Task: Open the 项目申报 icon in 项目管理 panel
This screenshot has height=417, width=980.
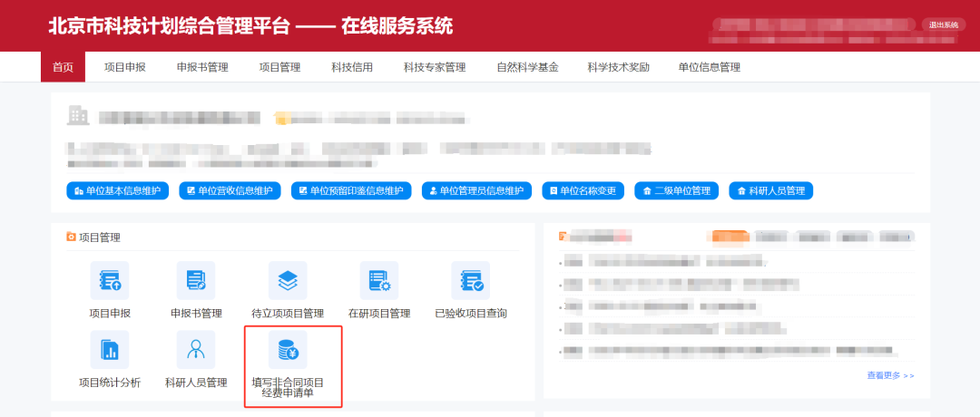Action: pyautogui.click(x=109, y=281)
